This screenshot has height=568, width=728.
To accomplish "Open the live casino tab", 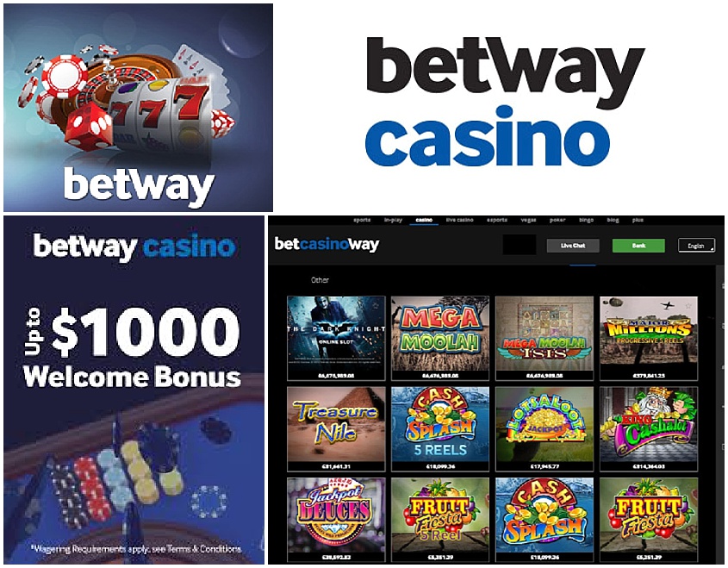I will [460, 220].
